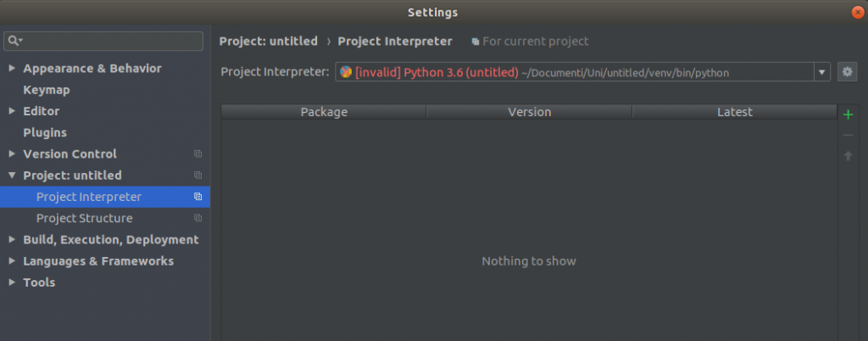Open the Project Structure settings page
Screen dimensions: 868x341
click(85, 218)
